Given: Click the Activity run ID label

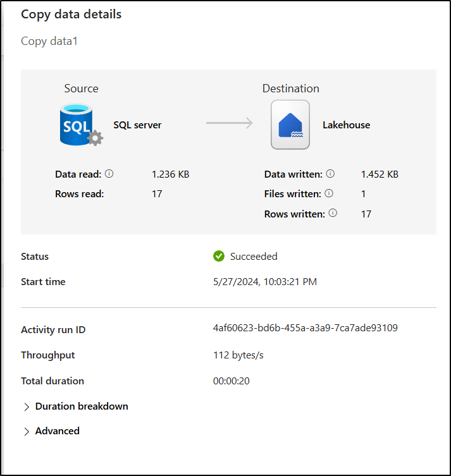Looking at the screenshot, I should tap(53, 330).
